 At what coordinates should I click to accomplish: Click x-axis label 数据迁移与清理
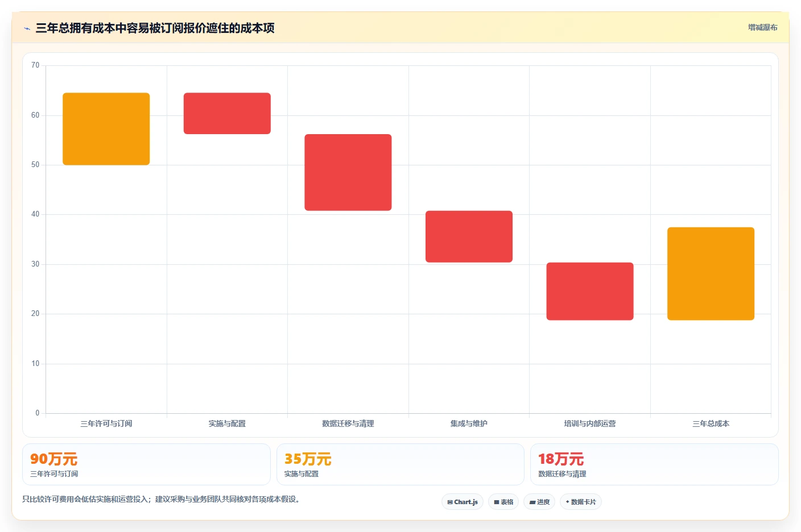pyautogui.click(x=348, y=423)
